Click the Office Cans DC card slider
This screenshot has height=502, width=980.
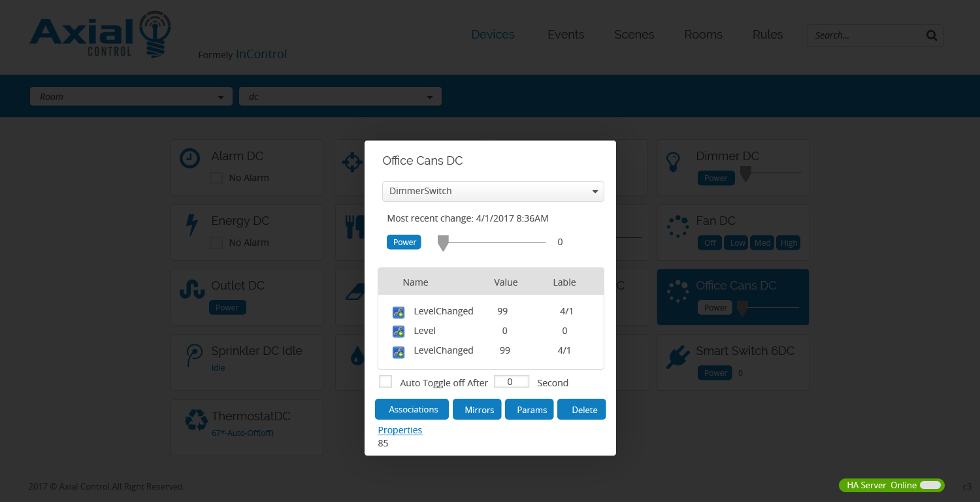(x=768, y=307)
